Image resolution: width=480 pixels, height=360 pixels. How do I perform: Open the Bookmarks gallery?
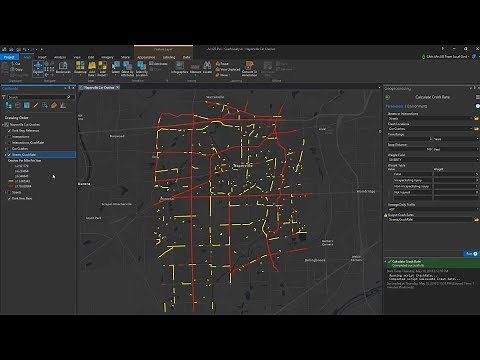point(63,68)
